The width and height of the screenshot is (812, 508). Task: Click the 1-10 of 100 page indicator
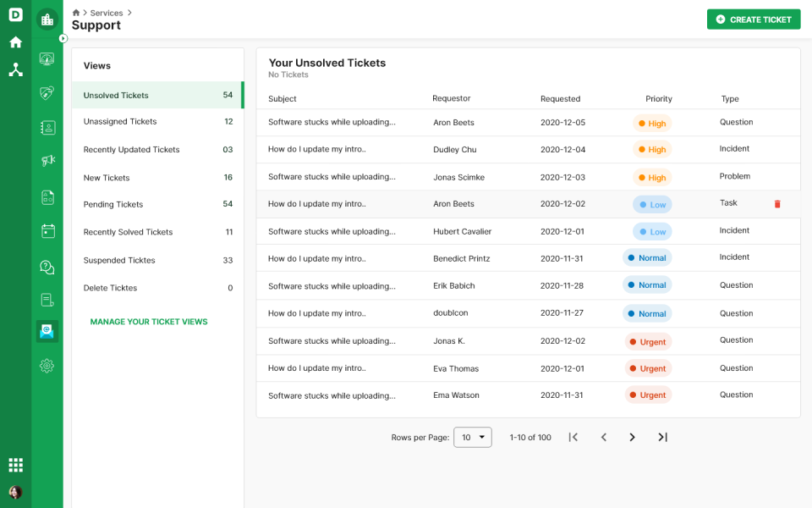[529, 438]
